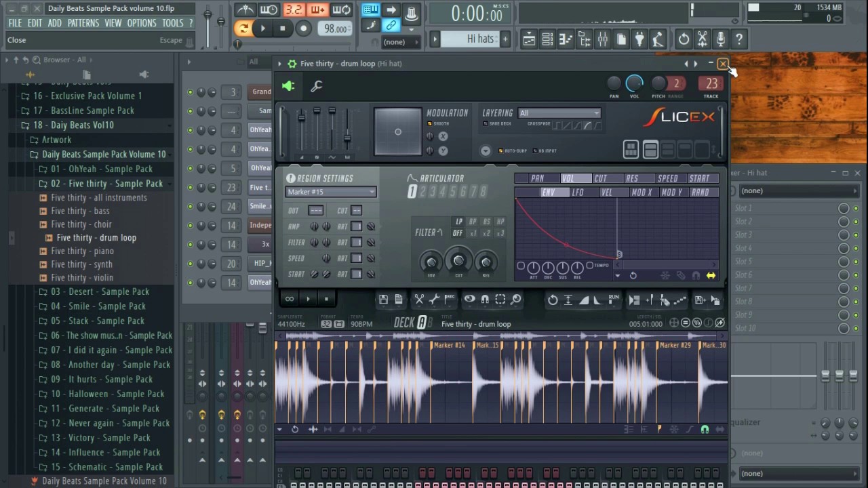Image resolution: width=868 pixels, height=488 pixels.
Task: Toggle the modulation SMOOTH checkbox
Action: pyautogui.click(x=429, y=124)
